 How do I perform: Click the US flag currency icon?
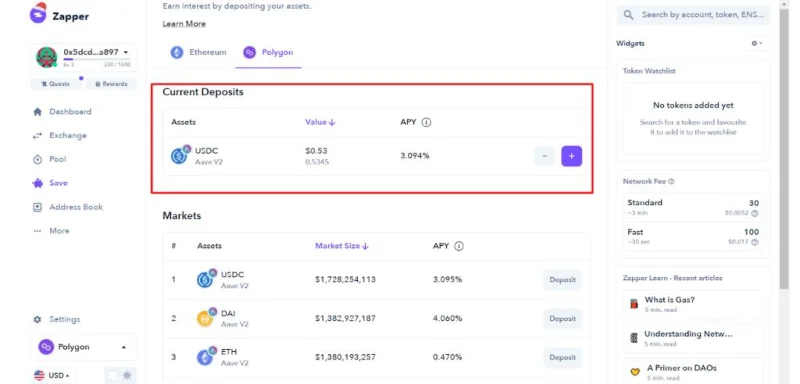[x=39, y=375]
